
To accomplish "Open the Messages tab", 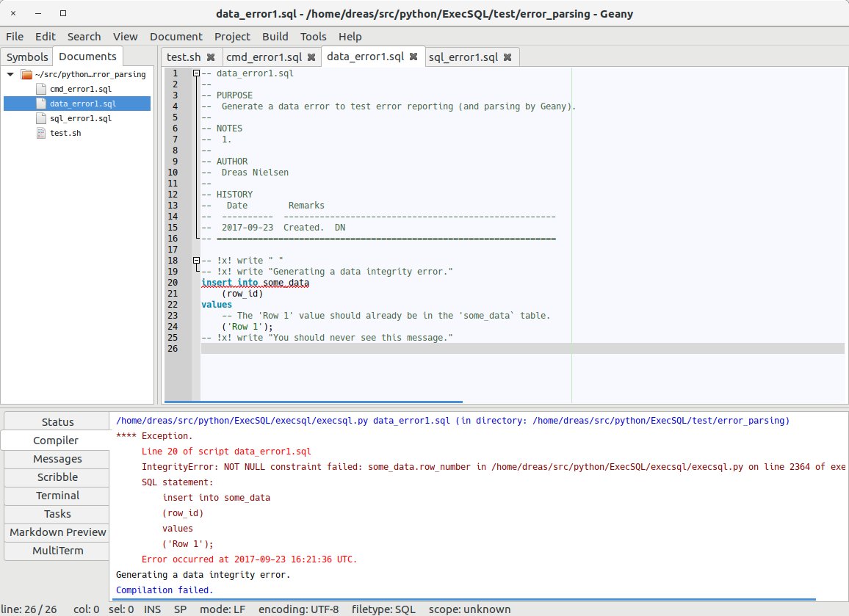I will point(57,458).
